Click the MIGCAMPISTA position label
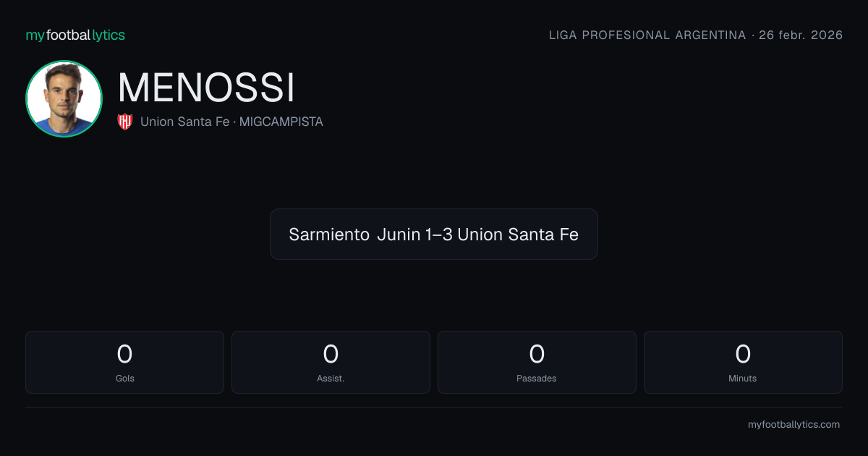 tap(281, 122)
